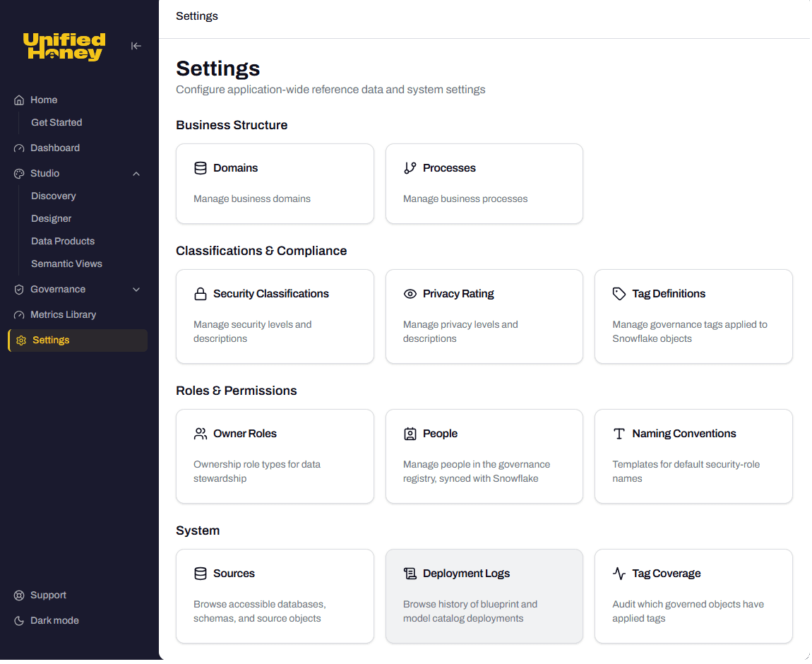Open the Naming Conventions card
Viewport: 812px width, 664px height.
(694, 456)
